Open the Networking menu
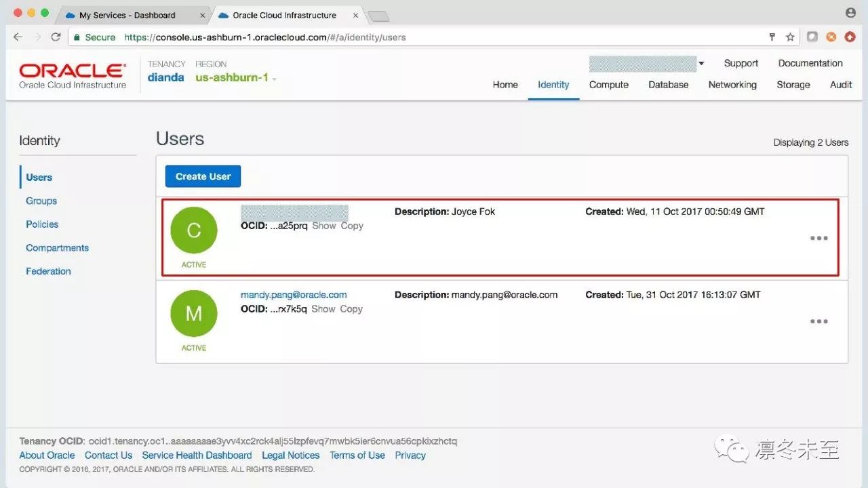868x488 pixels. (x=732, y=85)
